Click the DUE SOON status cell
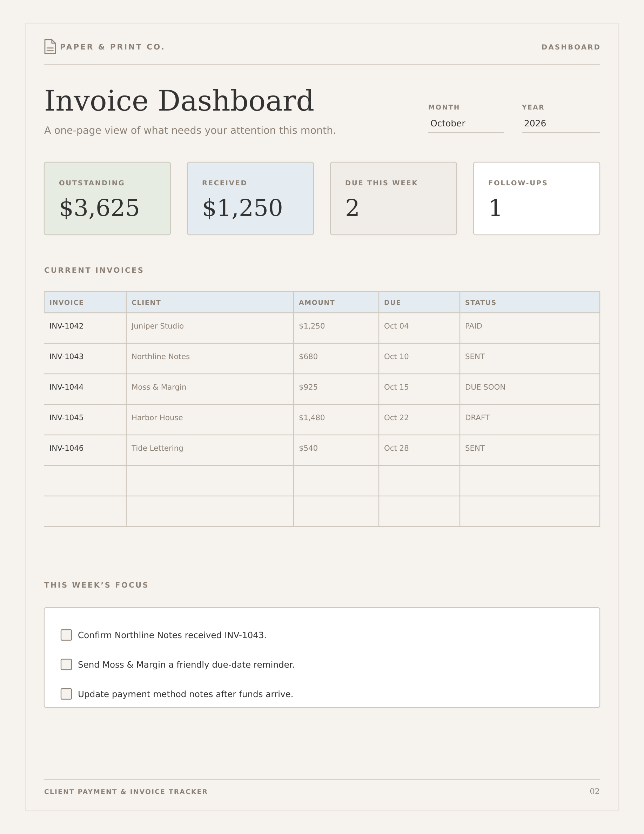 tap(530, 389)
